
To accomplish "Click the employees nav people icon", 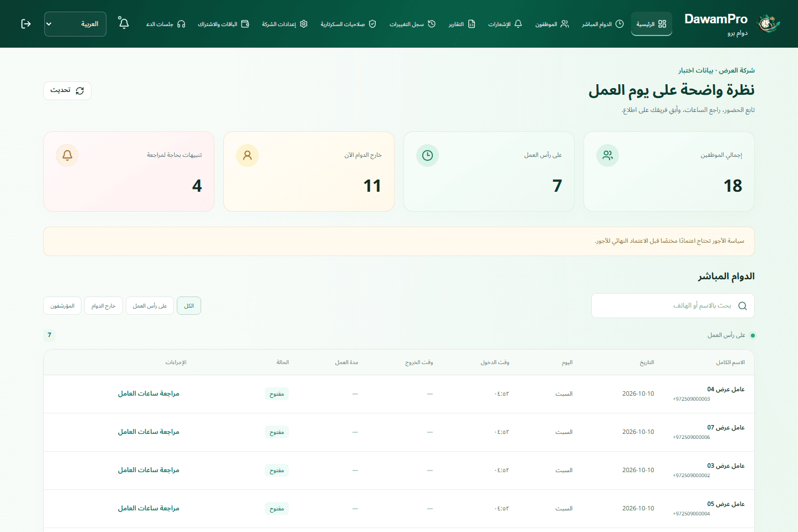I will tap(565, 24).
